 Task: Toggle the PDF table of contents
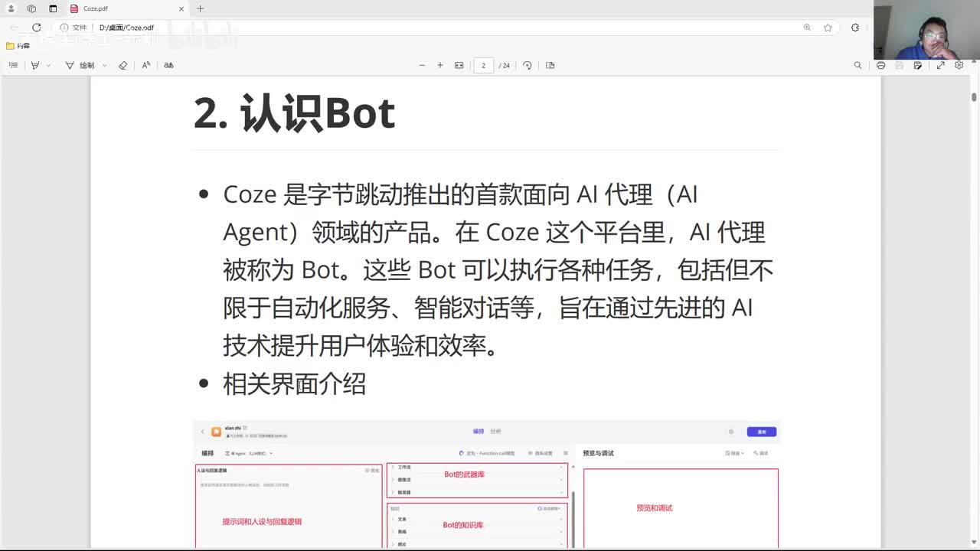[13, 65]
